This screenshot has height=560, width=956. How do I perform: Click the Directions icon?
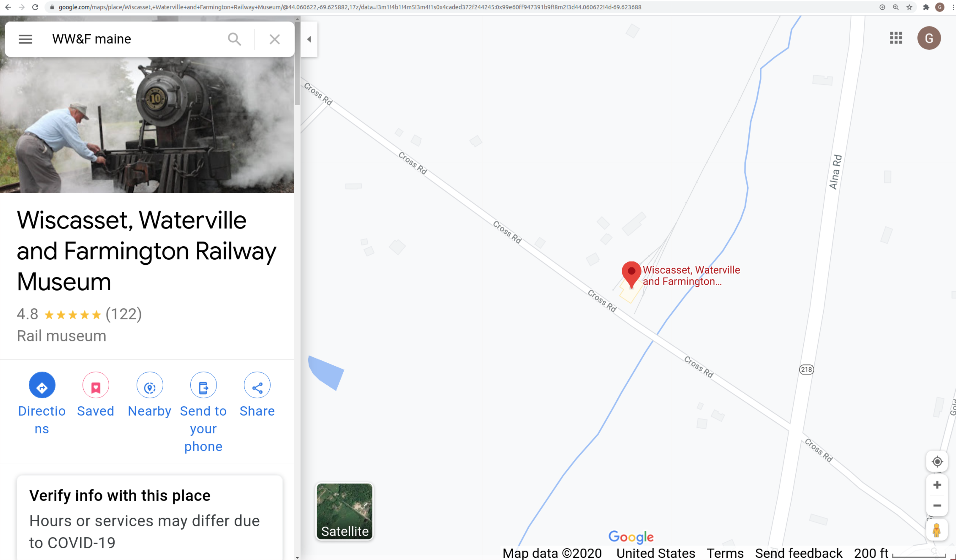coord(42,385)
